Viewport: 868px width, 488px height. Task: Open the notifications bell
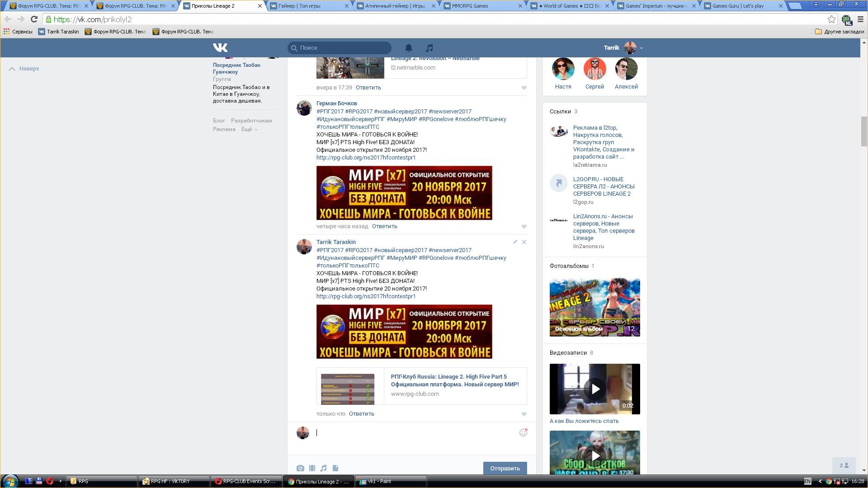tap(408, 47)
